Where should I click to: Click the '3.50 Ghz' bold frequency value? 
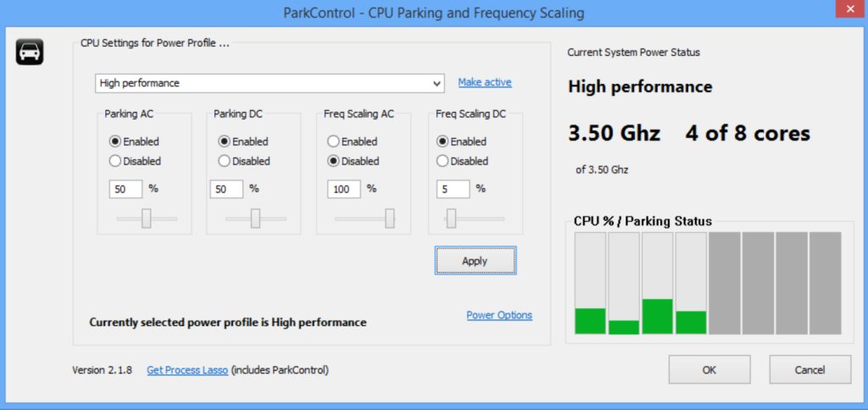(614, 133)
